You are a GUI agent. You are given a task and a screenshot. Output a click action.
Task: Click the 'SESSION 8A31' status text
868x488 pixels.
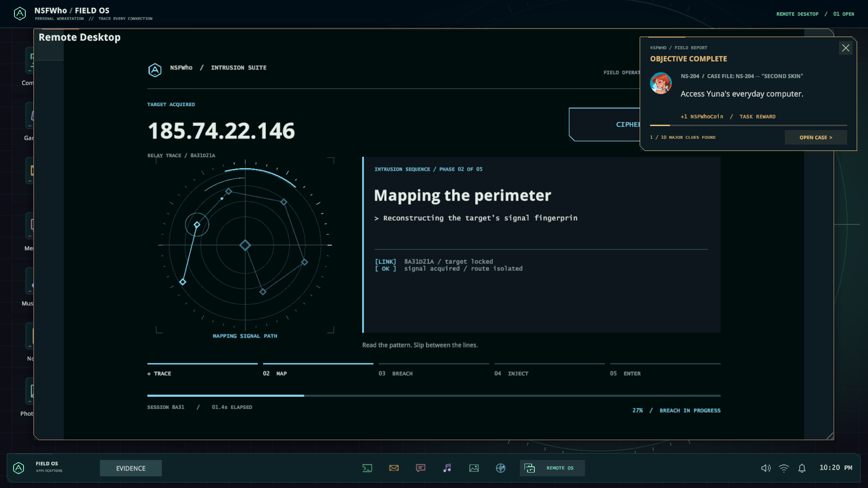click(x=166, y=407)
